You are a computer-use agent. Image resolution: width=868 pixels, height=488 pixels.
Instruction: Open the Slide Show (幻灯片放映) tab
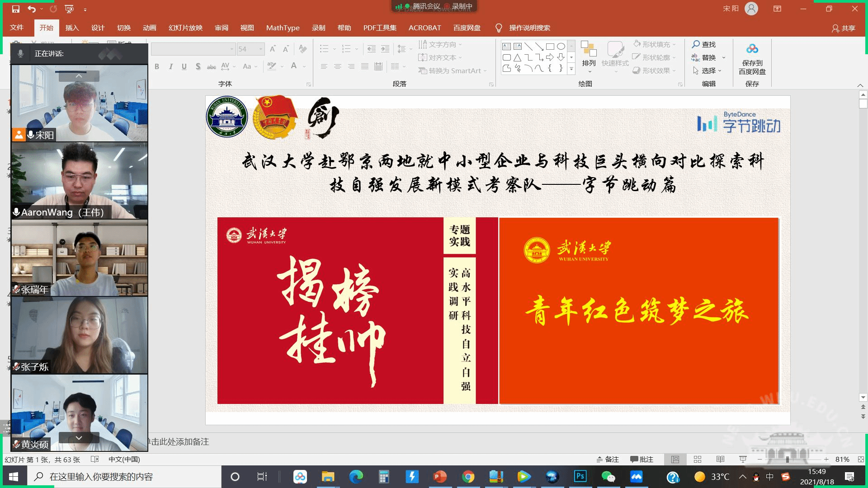tap(185, 28)
